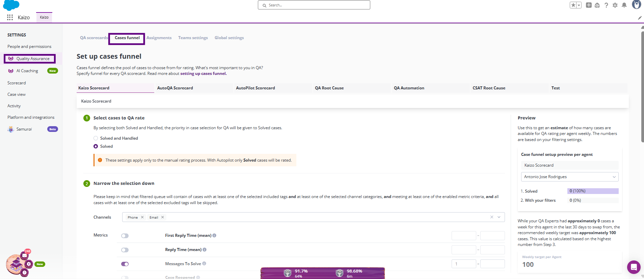Select the AutoQA Scorecard tab
644x279 pixels.
coord(194,88)
